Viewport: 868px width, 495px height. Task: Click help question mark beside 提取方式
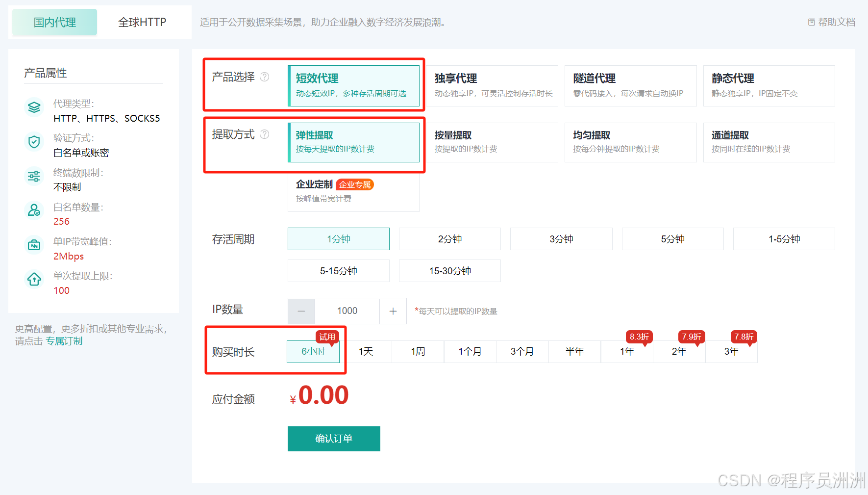pyautogui.click(x=264, y=134)
